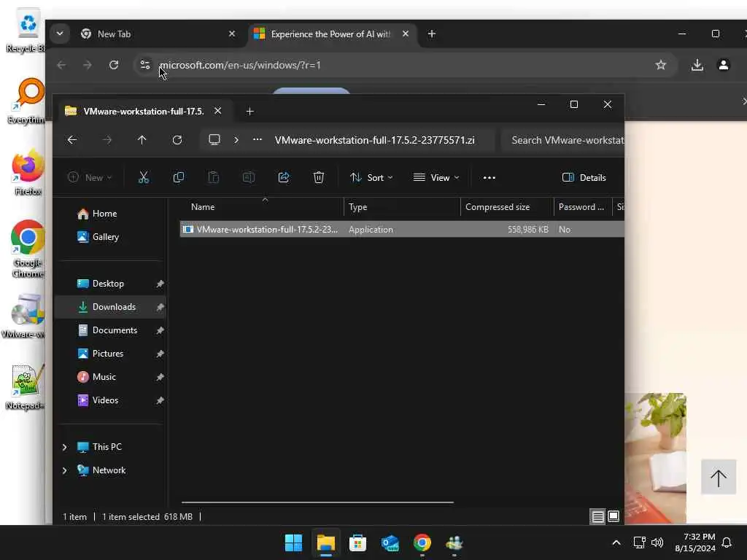Open Microsoft Store from taskbar

click(357, 542)
